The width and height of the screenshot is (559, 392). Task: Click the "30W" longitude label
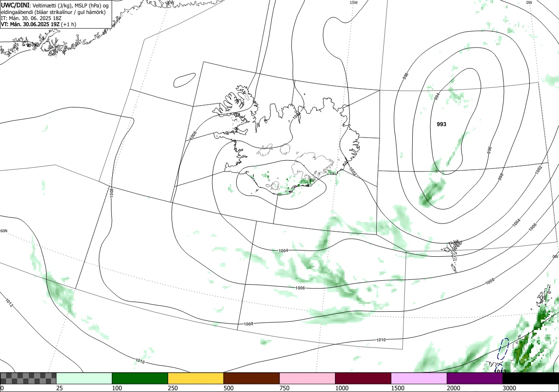pos(169,3)
